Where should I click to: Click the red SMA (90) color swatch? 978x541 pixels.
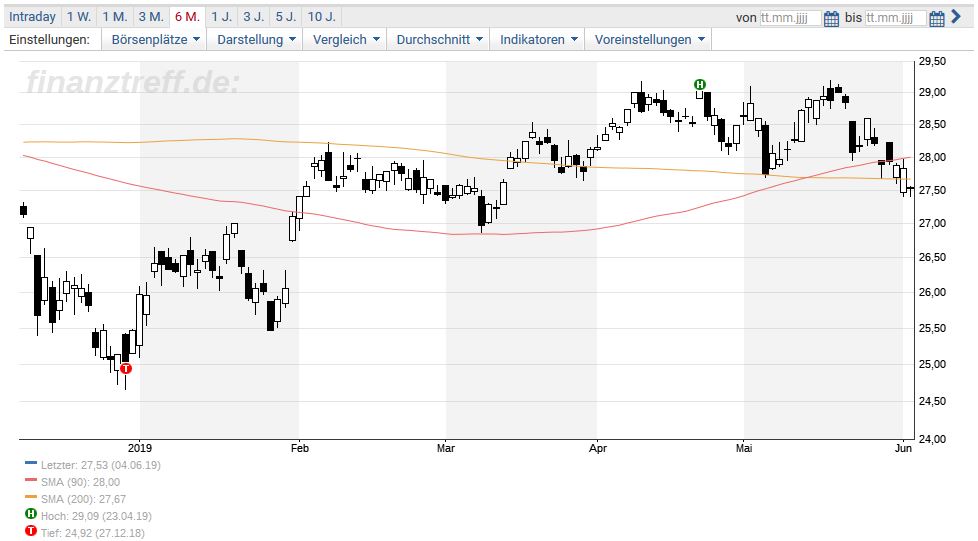click(x=31, y=480)
